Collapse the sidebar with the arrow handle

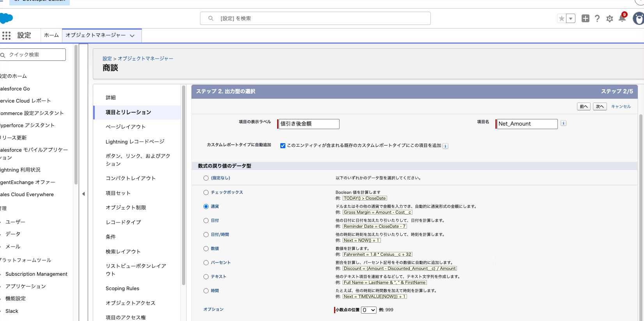[x=83, y=194]
